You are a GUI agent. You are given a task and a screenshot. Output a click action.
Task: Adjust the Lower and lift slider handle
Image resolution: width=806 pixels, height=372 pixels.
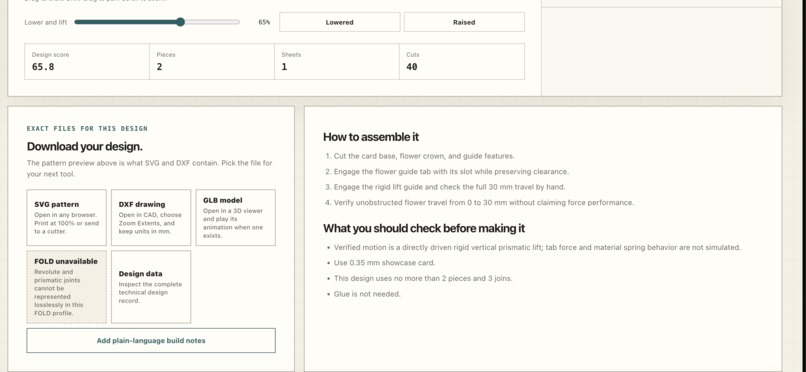coord(180,22)
